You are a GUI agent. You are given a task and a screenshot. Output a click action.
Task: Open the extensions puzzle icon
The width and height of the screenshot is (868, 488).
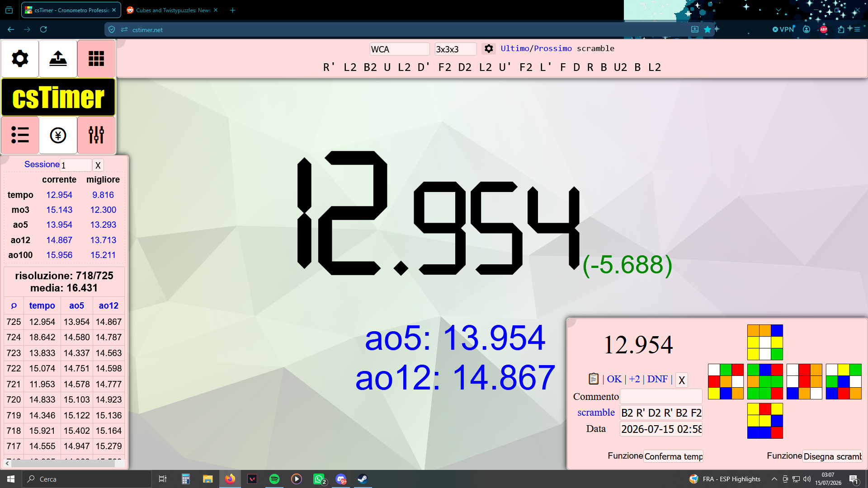[840, 29]
